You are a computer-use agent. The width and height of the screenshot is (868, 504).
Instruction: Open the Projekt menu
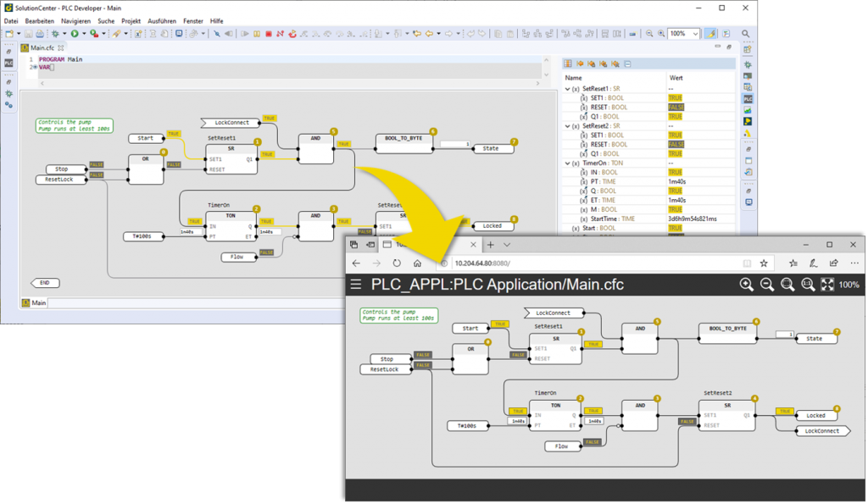click(131, 19)
